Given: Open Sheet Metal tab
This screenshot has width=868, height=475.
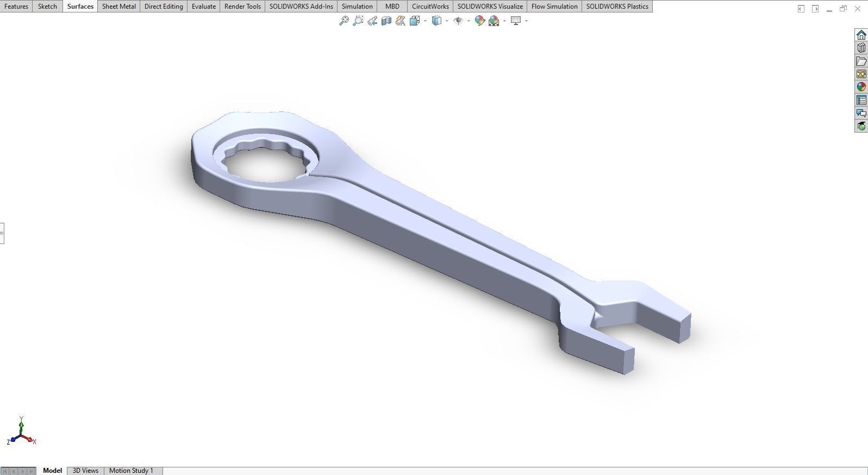Looking at the screenshot, I should tap(118, 6).
